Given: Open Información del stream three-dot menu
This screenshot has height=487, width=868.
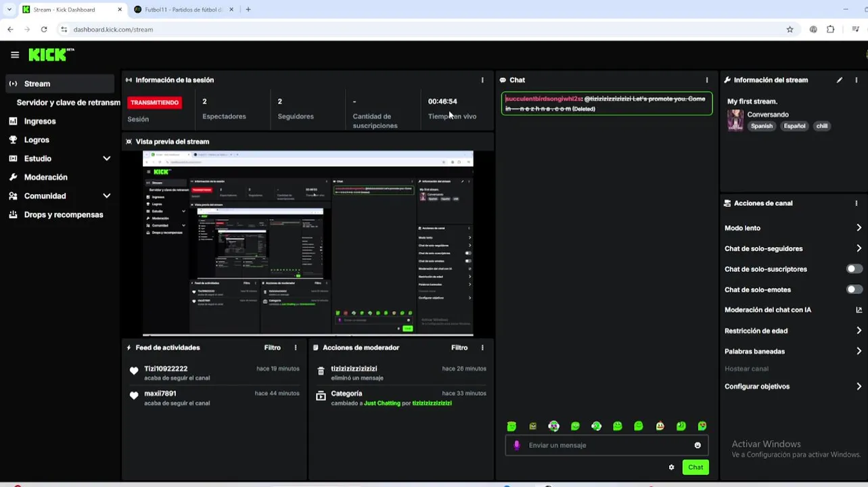Looking at the screenshot, I should (x=856, y=80).
